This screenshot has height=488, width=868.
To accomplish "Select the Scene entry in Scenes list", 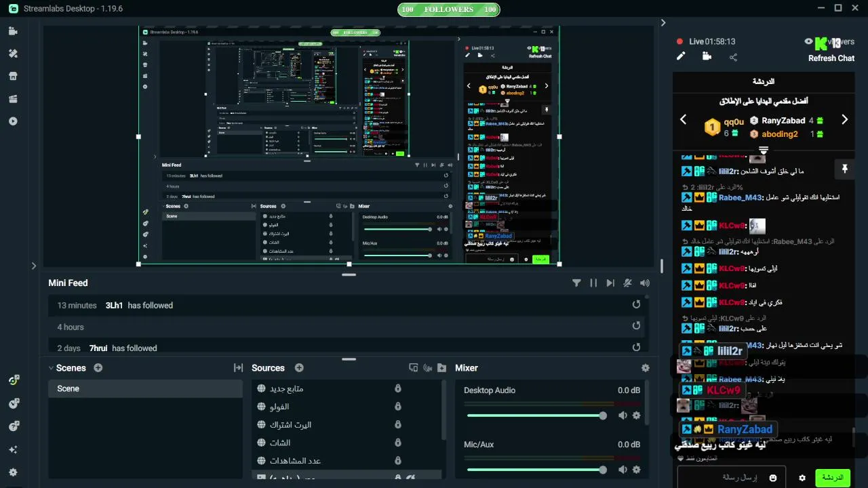I will [145, 388].
